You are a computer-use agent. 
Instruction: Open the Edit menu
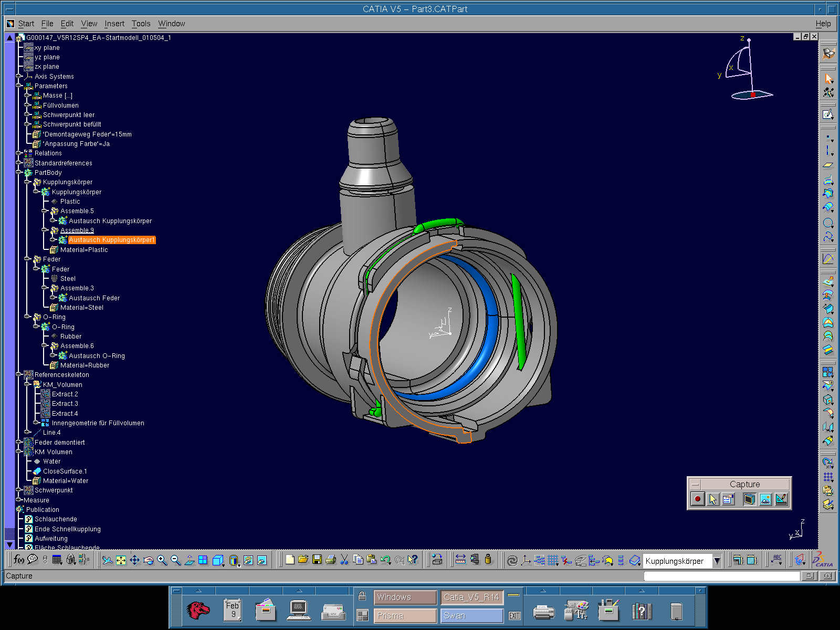[x=67, y=24]
